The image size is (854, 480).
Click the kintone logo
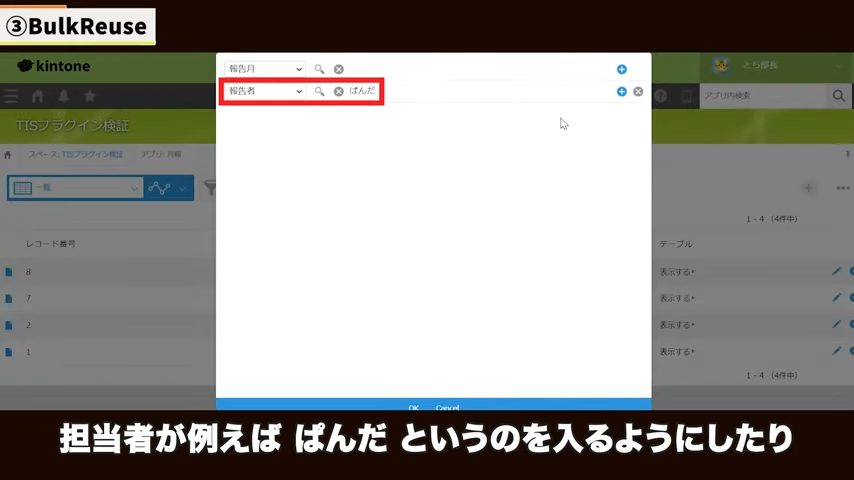point(54,66)
